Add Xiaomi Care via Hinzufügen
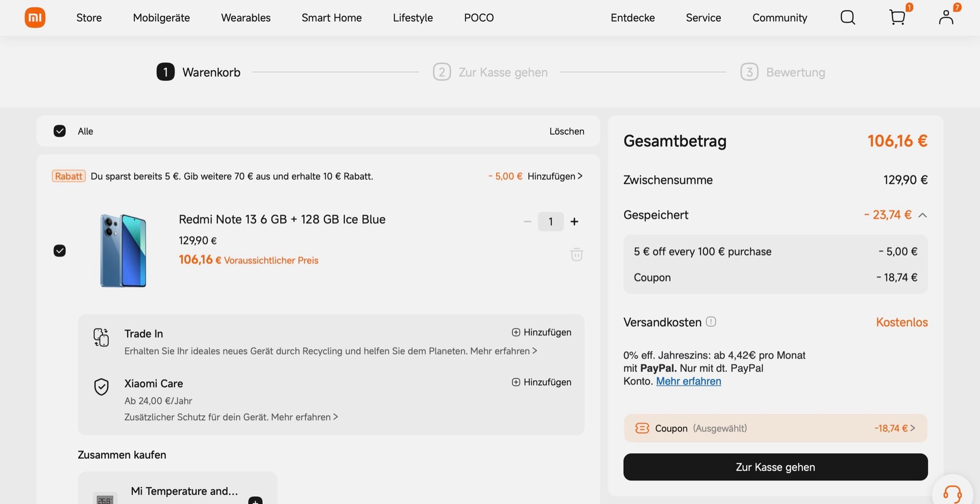Image resolution: width=980 pixels, height=504 pixels. (542, 382)
